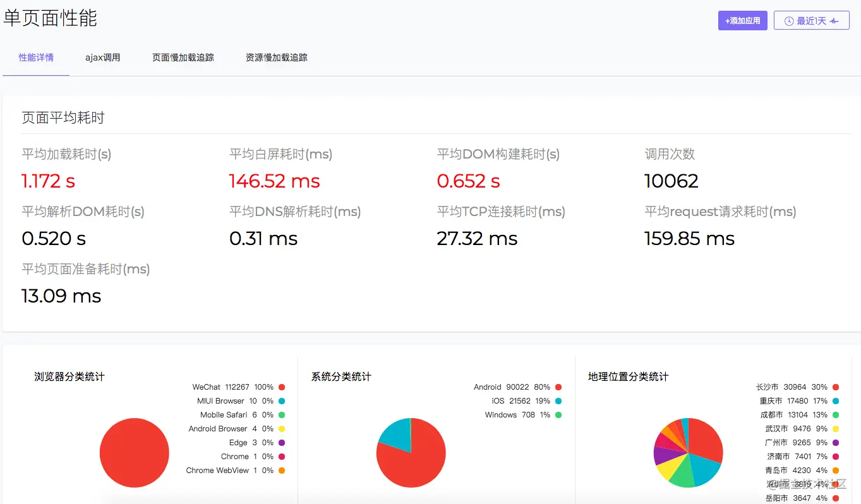Click the 1.172 s average load time value
This screenshot has height=504, width=861.
(48, 181)
